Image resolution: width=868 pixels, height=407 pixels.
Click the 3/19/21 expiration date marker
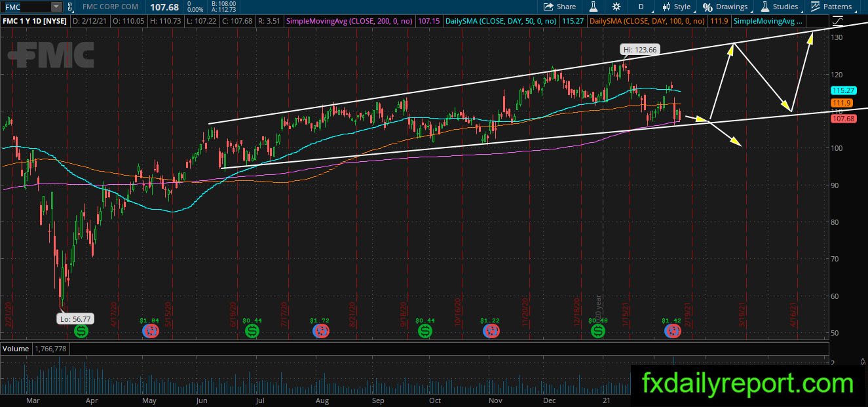click(743, 314)
